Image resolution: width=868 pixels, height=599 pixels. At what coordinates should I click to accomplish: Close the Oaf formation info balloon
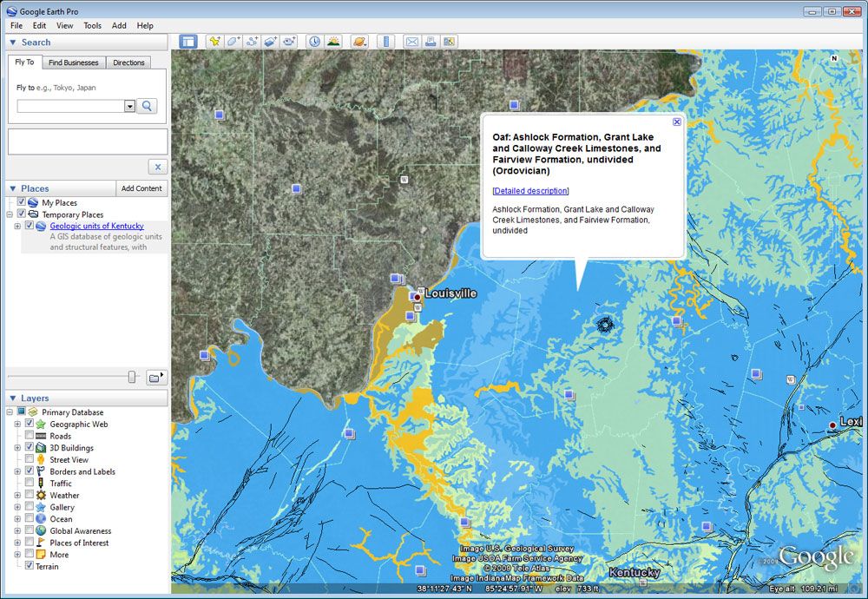click(676, 122)
